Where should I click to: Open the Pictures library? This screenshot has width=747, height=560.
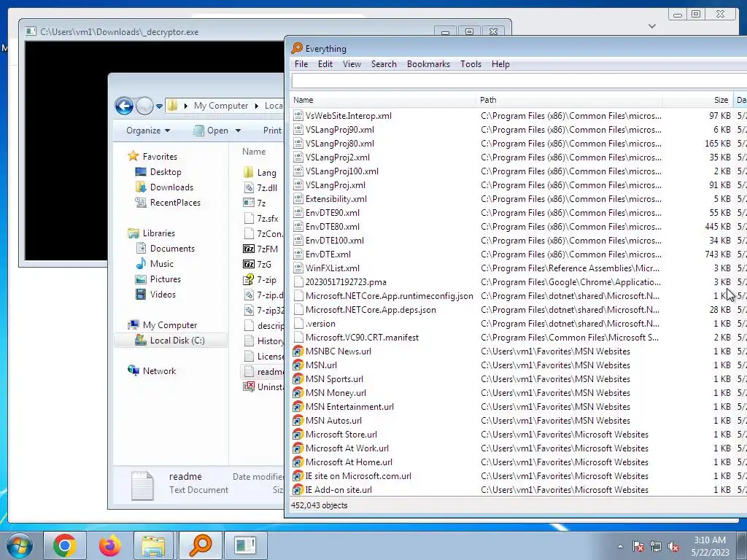(x=166, y=279)
